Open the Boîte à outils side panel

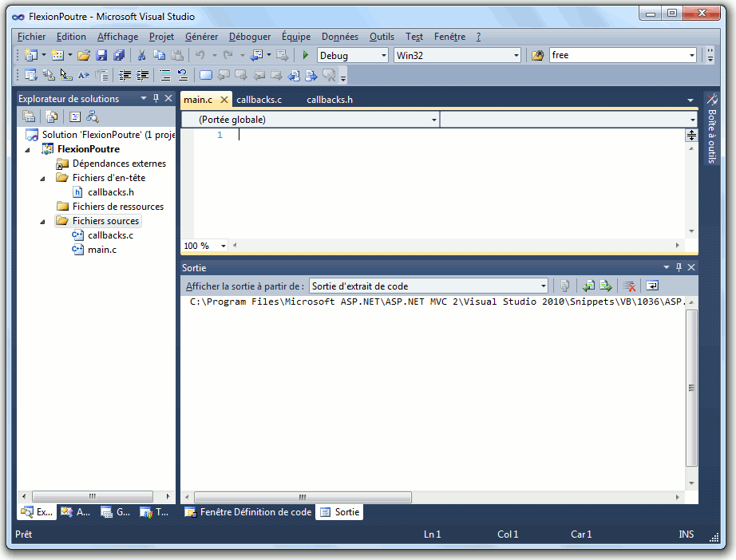711,128
